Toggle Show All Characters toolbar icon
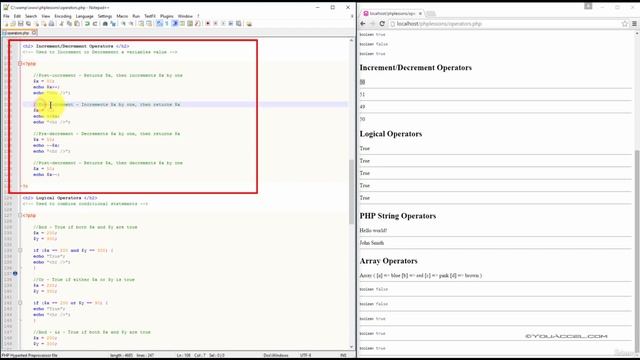Viewport: 640px width, 360px height. (167, 24)
